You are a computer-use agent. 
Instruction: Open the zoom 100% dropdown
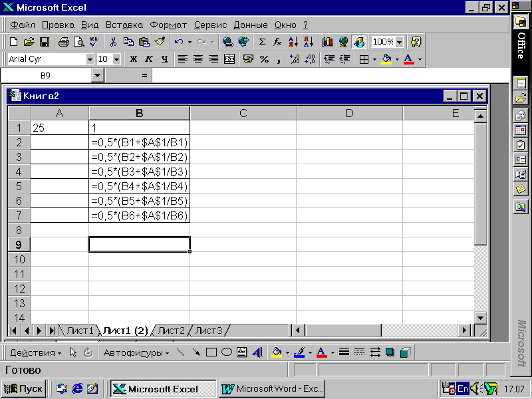point(400,42)
